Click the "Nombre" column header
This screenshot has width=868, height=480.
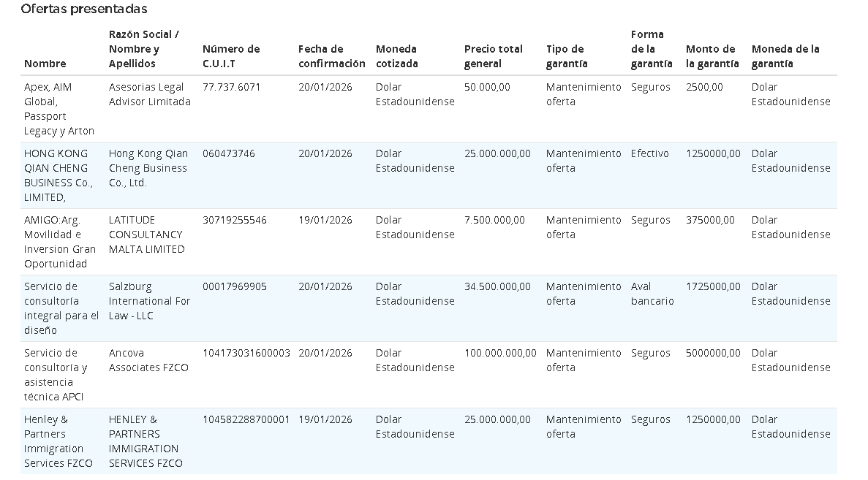point(45,64)
